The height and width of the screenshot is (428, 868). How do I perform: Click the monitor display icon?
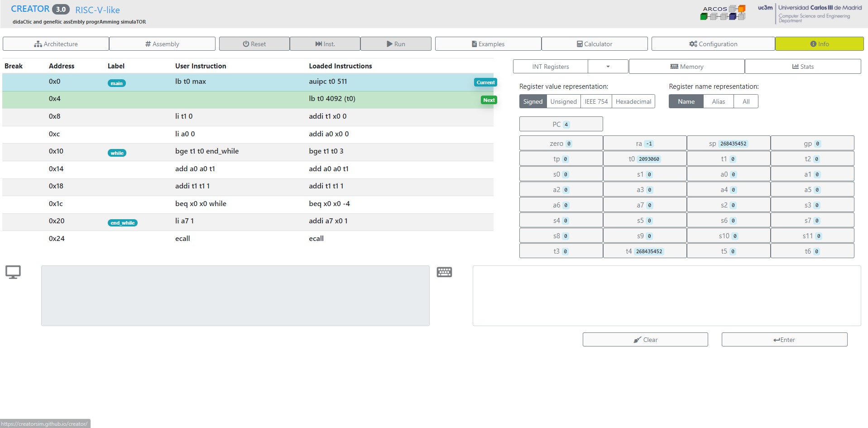click(13, 272)
